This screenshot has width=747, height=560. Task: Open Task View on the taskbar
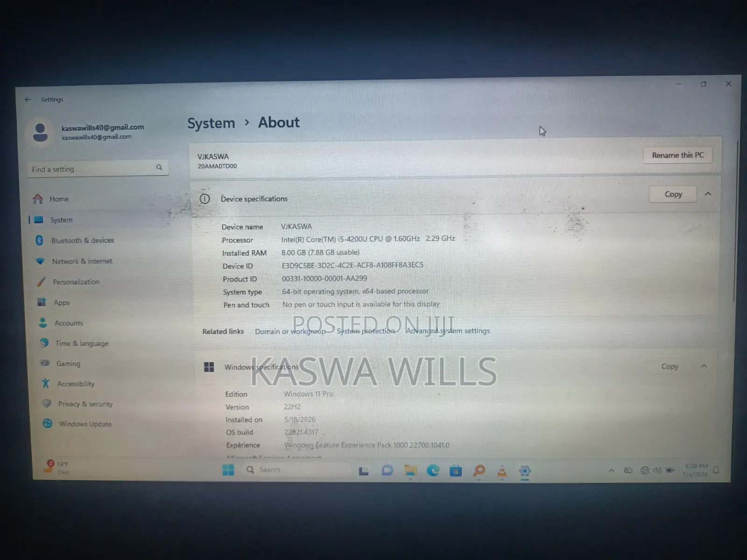(364, 471)
